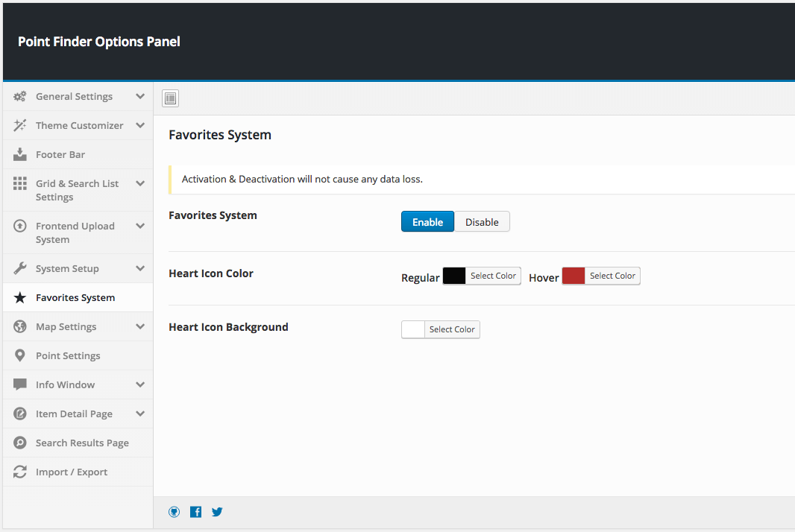
Task: Expand the Item Detail Page chevron
Action: click(x=140, y=414)
